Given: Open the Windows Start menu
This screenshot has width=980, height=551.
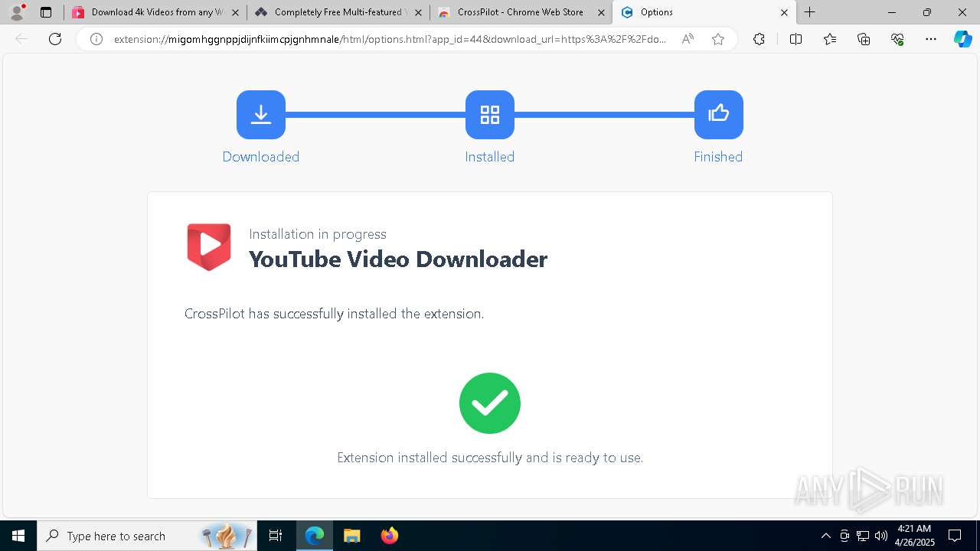Looking at the screenshot, I should [x=18, y=536].
